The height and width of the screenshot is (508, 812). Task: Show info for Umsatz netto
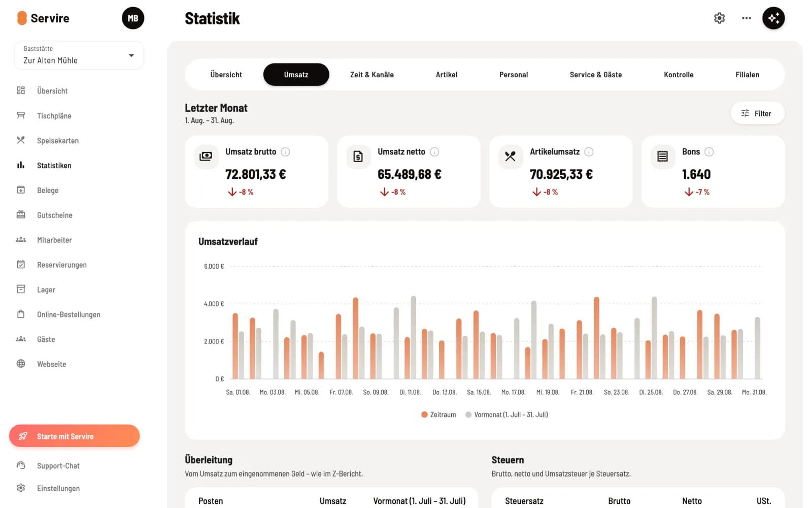point(434,152)
